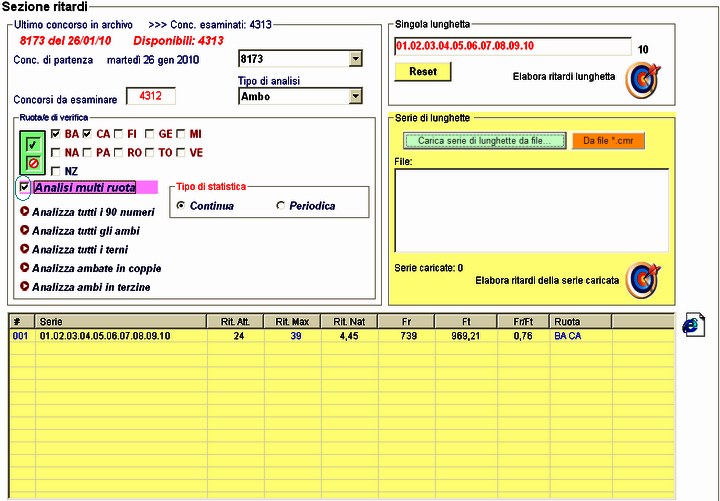Click the Concorsi da esaminare 4312 field
Image resolution: width=720 pixels, height=501 pixels.
pos(151,96)
